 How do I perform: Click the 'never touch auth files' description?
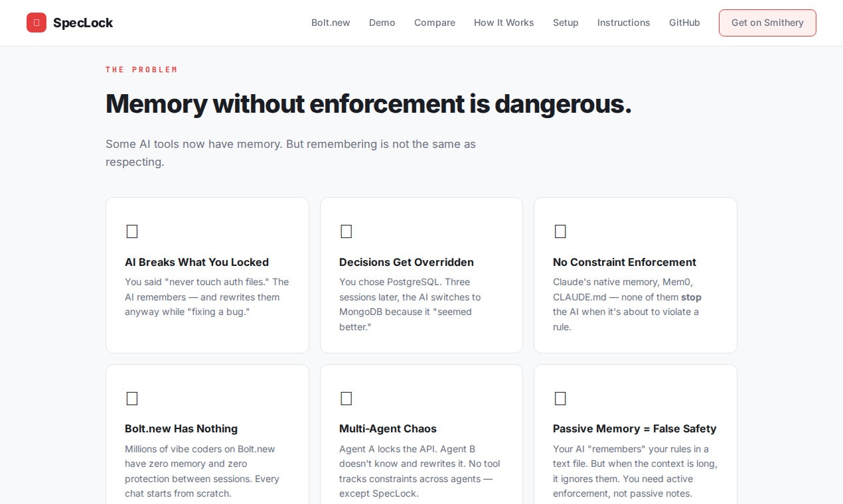(x=207, y=297)
